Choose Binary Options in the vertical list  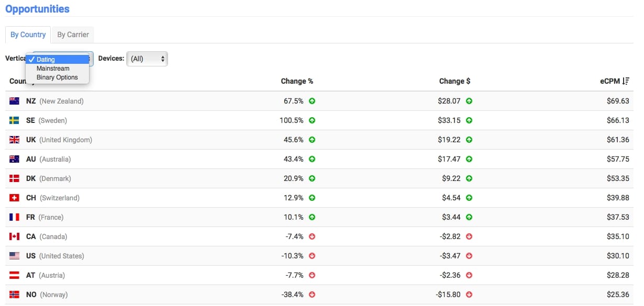[x=57, y=77]
